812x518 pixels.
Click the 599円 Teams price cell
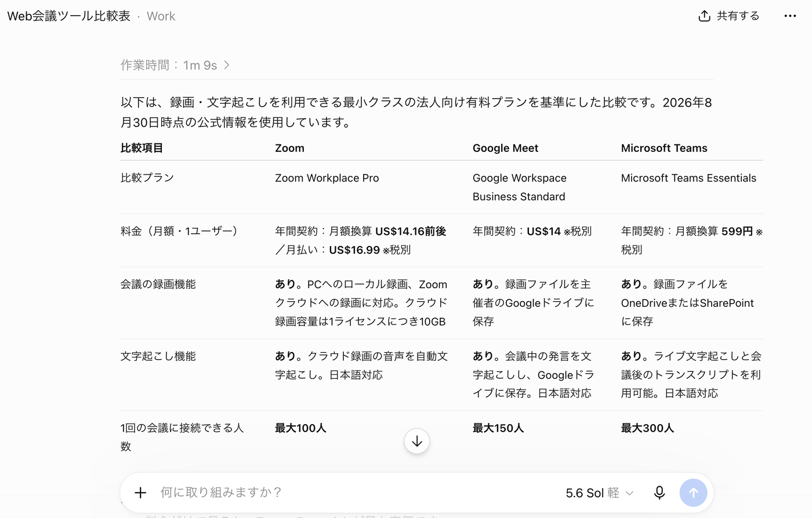[x=691, y=241]
